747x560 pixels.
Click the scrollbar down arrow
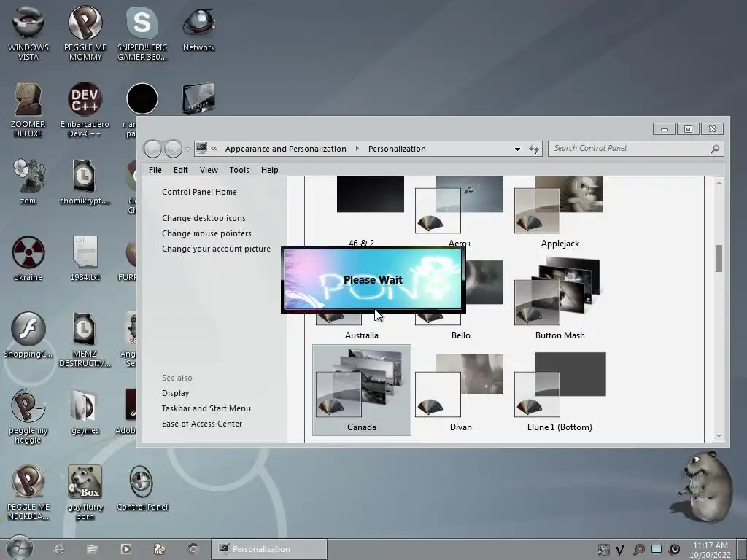pos(719,436)
